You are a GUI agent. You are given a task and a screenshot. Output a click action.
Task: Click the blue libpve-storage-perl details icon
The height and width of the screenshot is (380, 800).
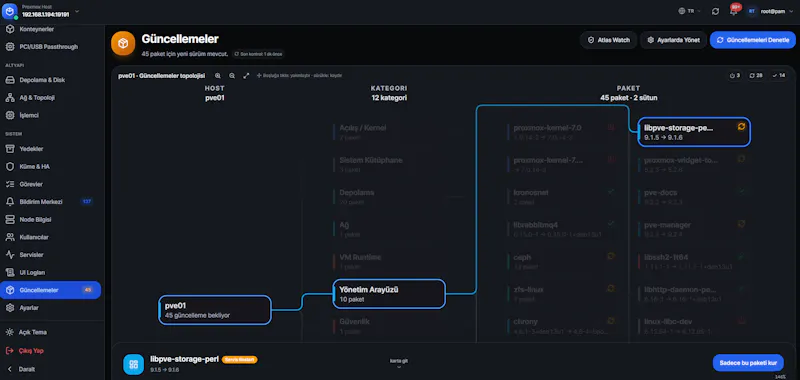(x=134, y=364)
